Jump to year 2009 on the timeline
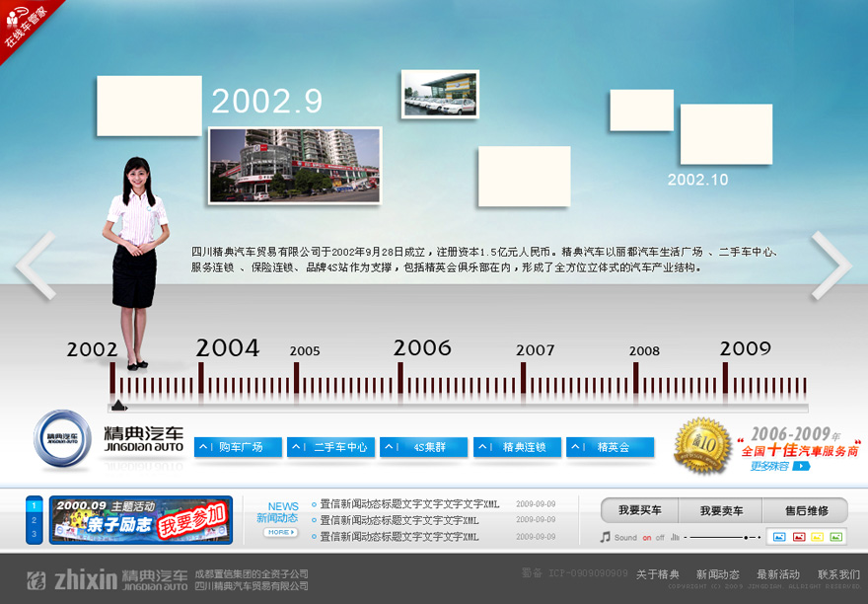The height and width of the screenshot is (604, 868). click(745, 348)
